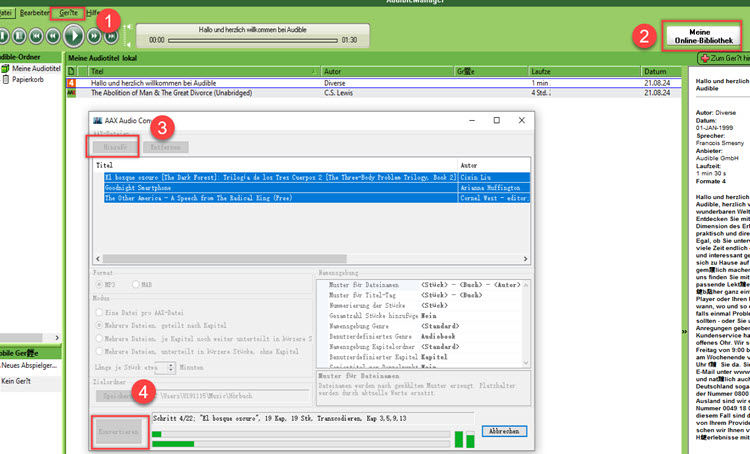Collapse the info side panel with double arrow
Image resolution: width=750 pixels, height=454 pixels.
tap(684, 331)
